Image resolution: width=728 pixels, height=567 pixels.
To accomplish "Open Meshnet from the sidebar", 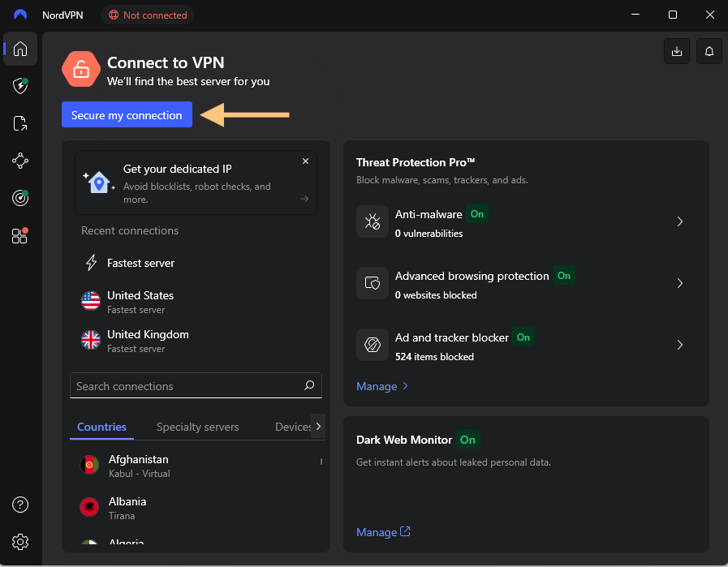I will click(20, 161).
